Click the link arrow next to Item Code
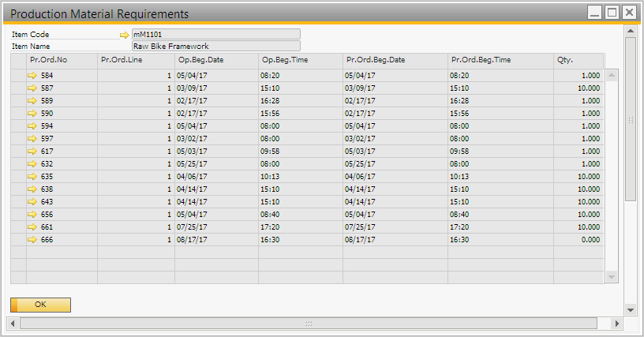Image resolution: width=644 pixels, height=337 pixels. pos(124,35)
